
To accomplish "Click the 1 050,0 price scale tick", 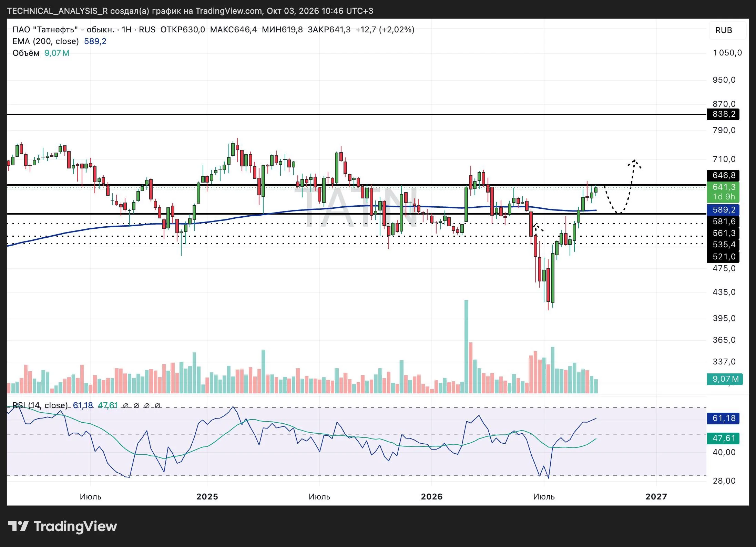I will 727,53.
